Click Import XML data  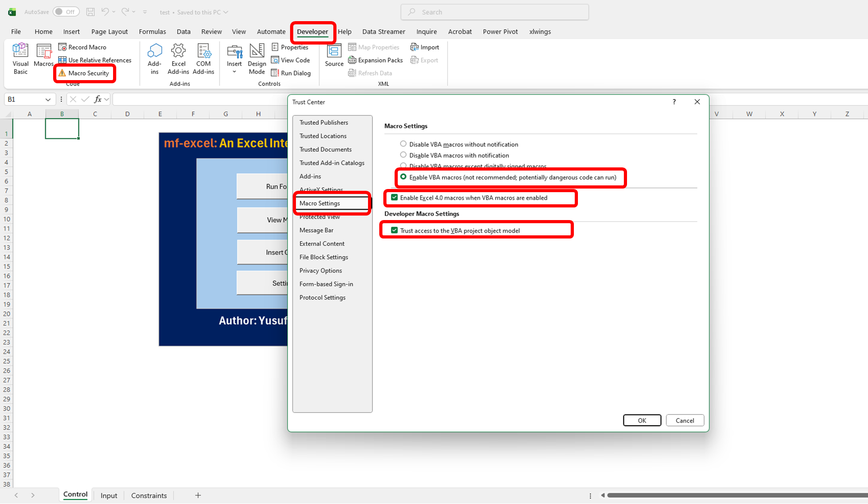point(425,47)
